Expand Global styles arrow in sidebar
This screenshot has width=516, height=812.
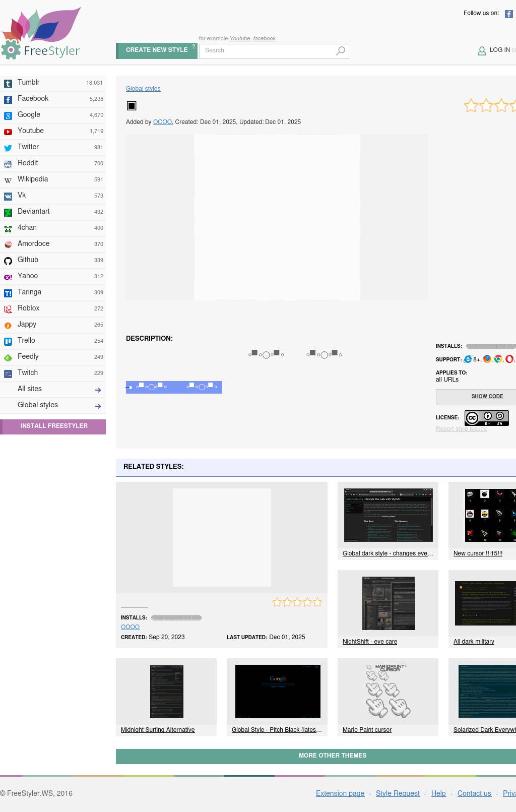[98, 406]
